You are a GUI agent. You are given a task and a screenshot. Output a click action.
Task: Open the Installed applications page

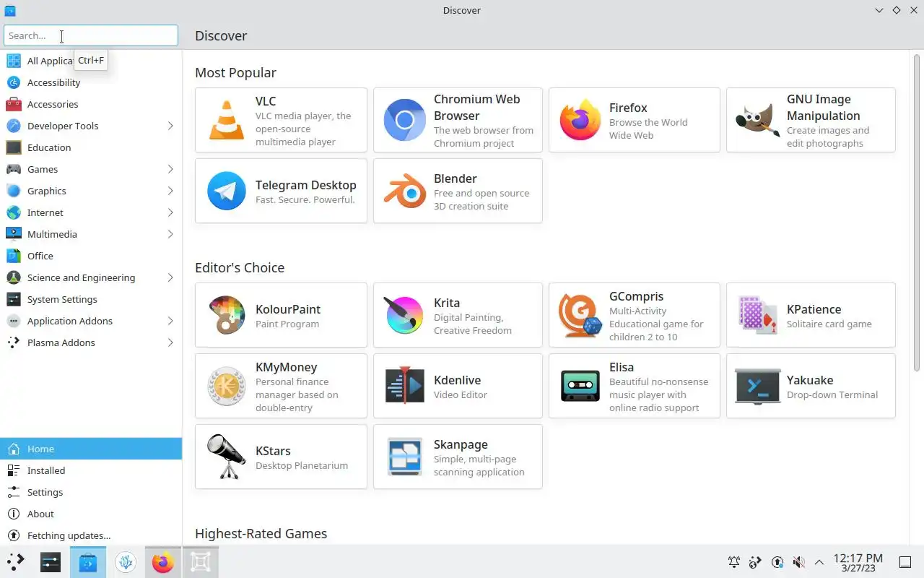pyautogui.click(x=91, y=470)
